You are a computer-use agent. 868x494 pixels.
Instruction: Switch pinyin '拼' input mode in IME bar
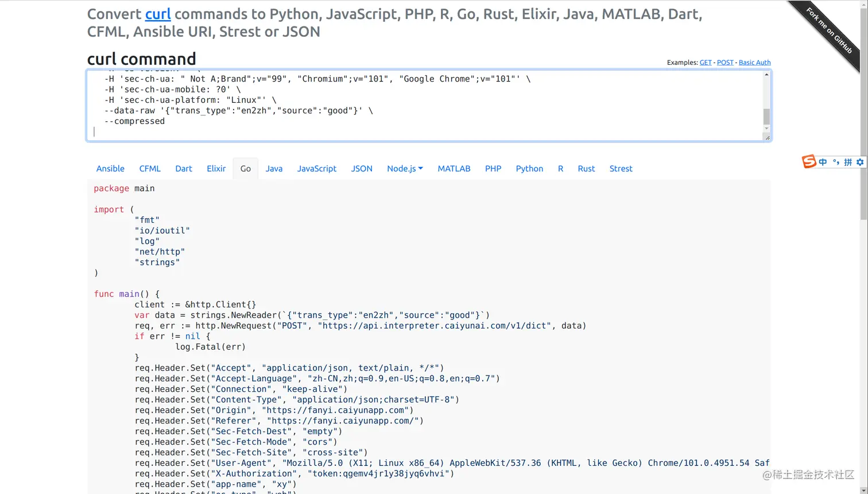click(848, 163)
